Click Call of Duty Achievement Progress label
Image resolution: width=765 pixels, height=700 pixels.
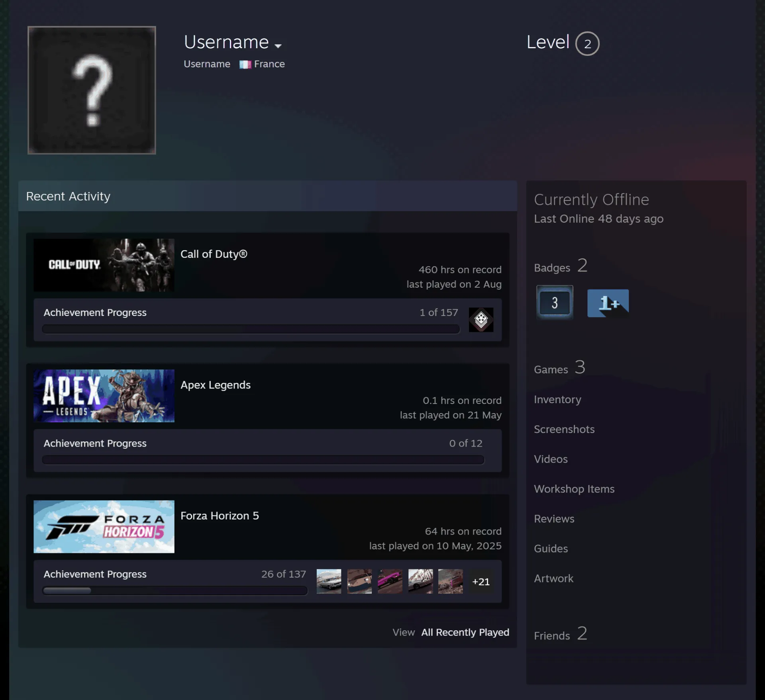(x=95, y=313)
